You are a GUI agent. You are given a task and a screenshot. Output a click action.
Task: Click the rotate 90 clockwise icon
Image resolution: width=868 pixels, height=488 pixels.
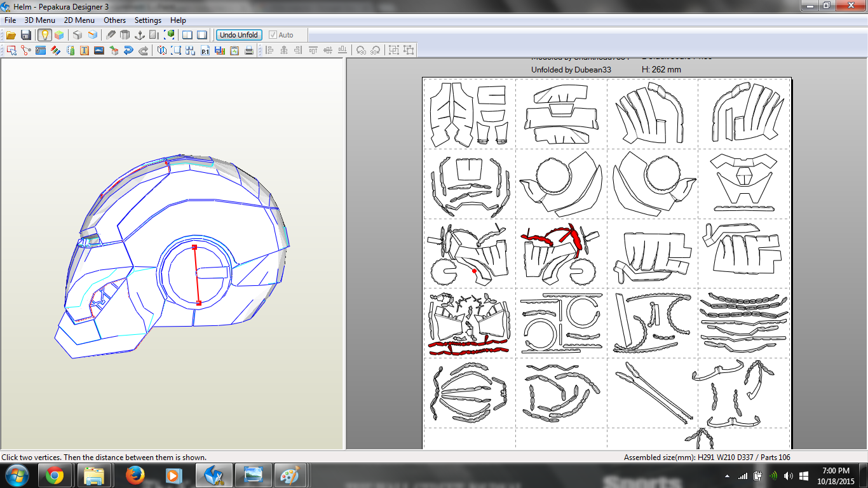pos(376,50)
